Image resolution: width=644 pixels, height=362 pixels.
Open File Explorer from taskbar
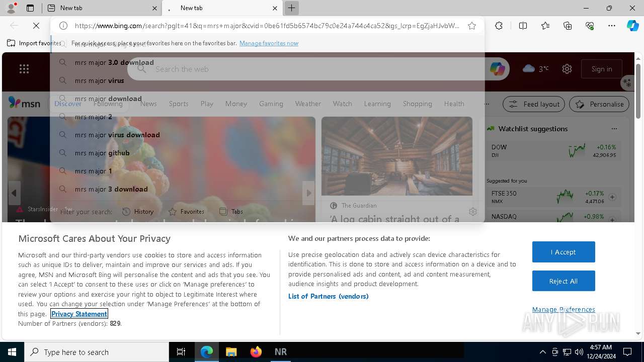coord(231,352)
